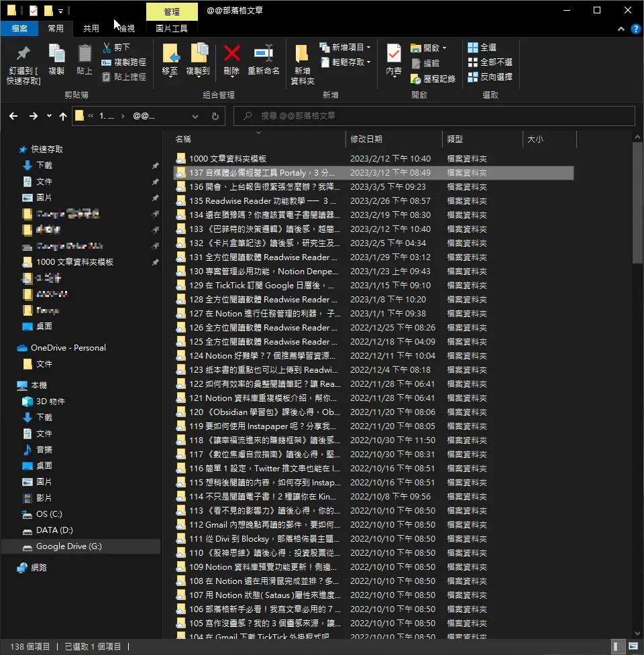This screenshot has height=655, width=644.
Task: Click the Paste (貼上) ribbon icon
Action: (85, 54)
